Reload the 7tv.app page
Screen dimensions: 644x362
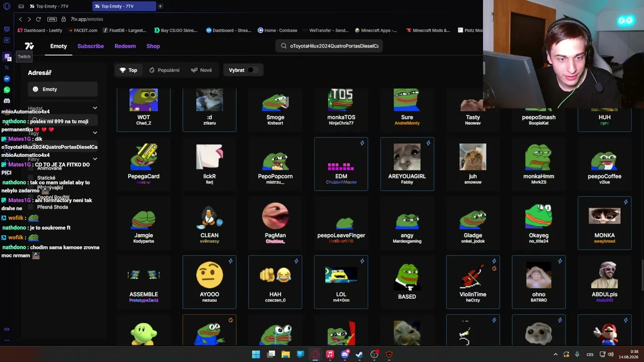(38, 19)
